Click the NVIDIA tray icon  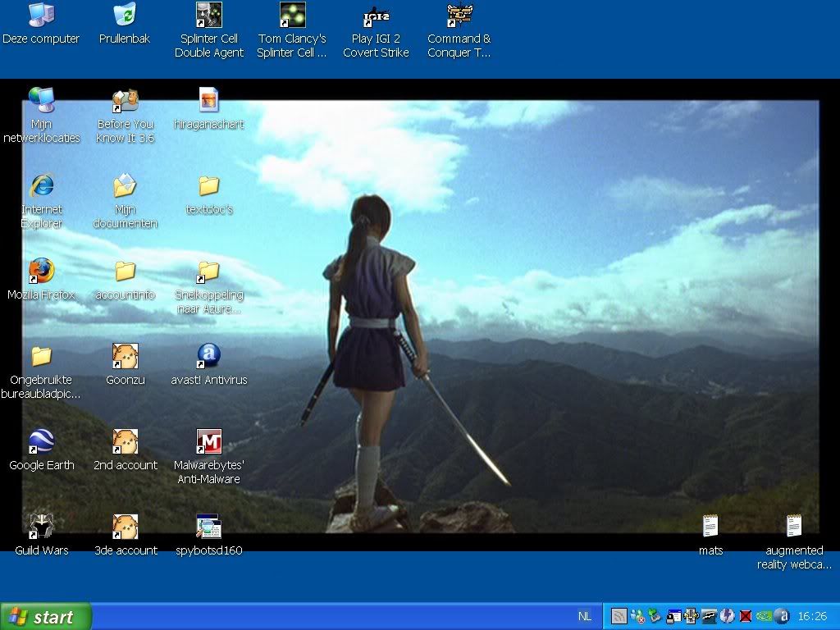pos(764,617)
